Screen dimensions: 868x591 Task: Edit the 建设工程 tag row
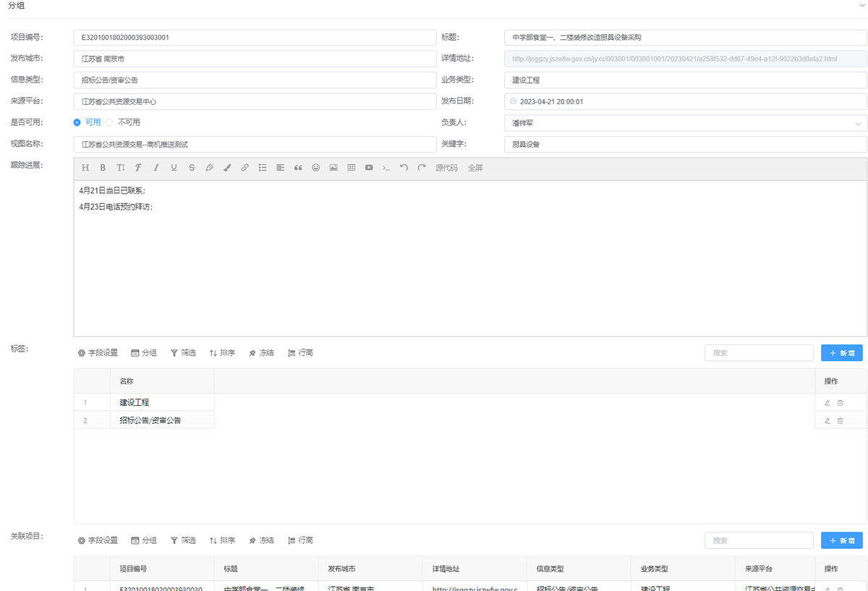point(827,402)
